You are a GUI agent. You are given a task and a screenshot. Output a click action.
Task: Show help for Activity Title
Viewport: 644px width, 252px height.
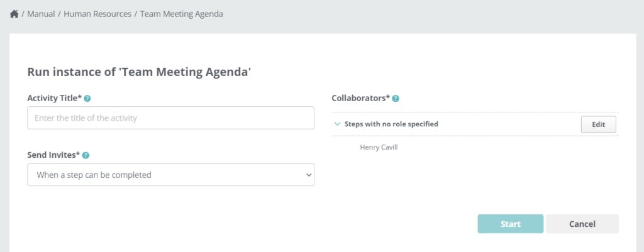87,99
